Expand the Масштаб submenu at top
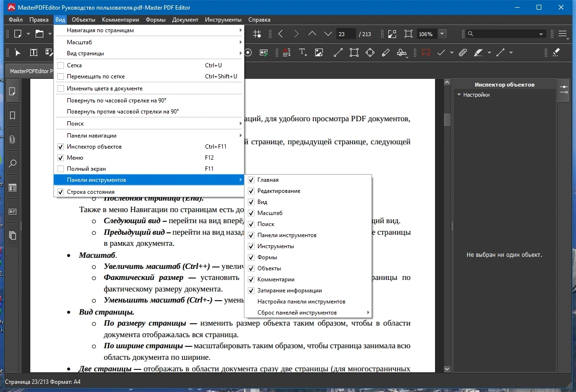 point(149,42)
